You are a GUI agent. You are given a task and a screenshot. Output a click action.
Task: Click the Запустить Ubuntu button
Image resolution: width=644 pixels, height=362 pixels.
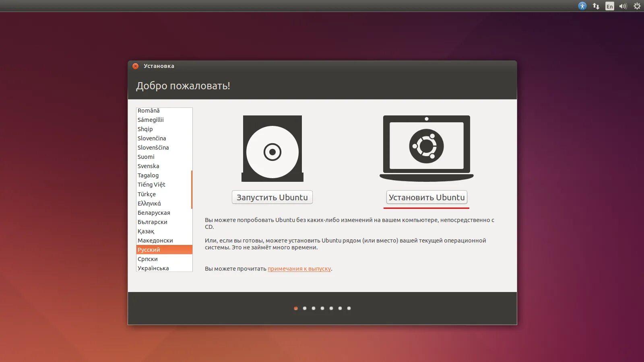coord(272,197)
